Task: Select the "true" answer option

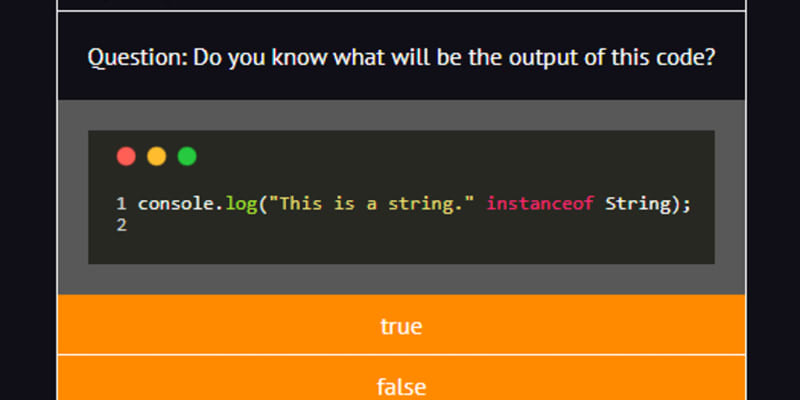Action: click(401, 326)
